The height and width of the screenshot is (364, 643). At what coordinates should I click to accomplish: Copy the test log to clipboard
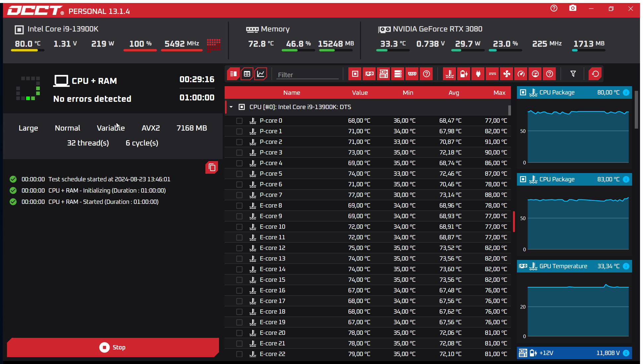pos(211,168)
